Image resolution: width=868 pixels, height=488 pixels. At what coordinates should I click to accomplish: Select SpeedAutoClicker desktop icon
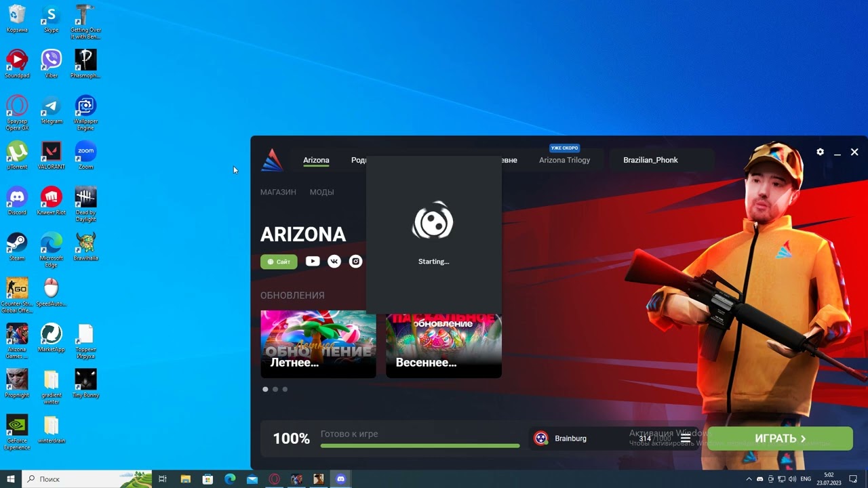pos(51,291)
